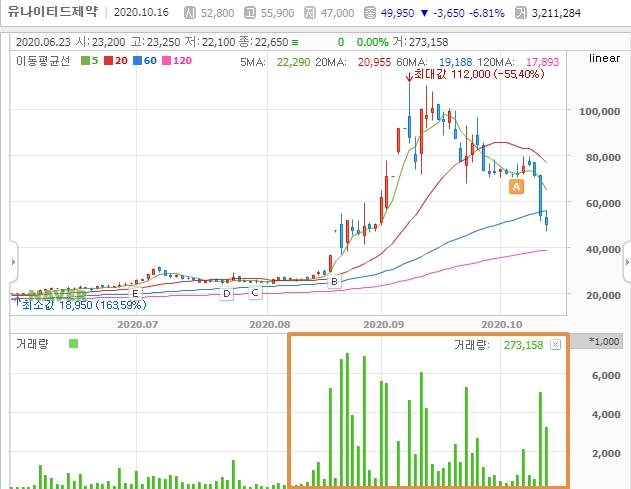Click the 2020.10 date axis label

click(x=501, y=324)
